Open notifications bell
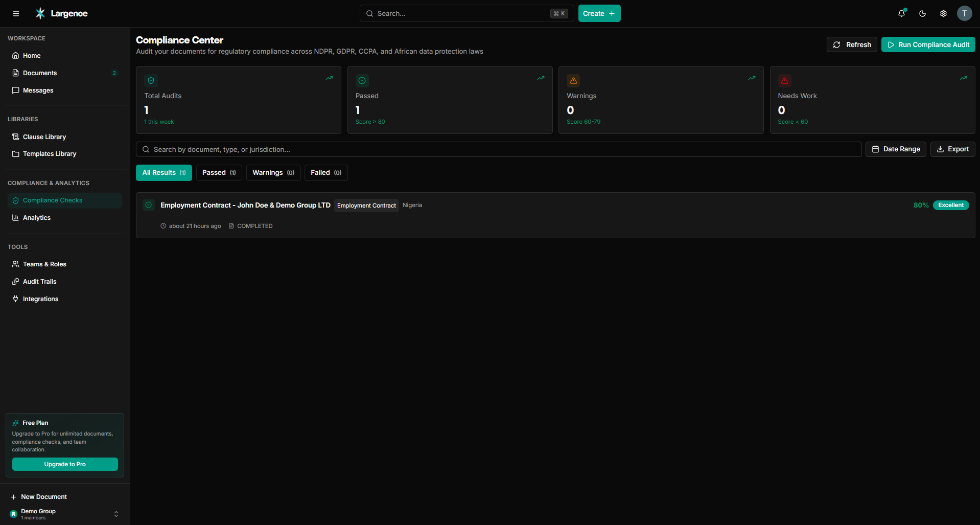The image size is (980, 525). point(902,13)
